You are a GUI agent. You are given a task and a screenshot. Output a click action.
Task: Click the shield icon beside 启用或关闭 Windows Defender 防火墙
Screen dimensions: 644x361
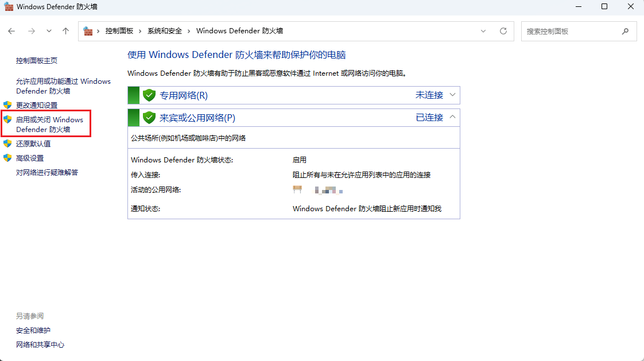click(7, 119)
